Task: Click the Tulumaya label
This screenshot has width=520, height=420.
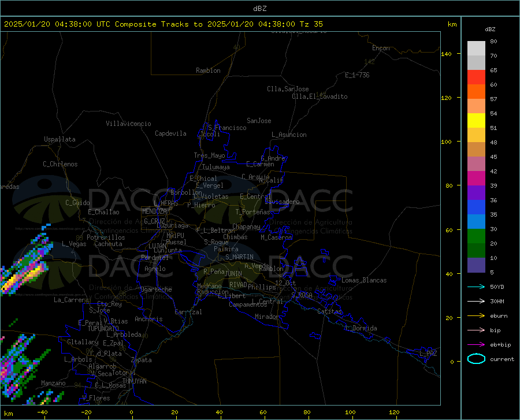Action: [216, 167]
